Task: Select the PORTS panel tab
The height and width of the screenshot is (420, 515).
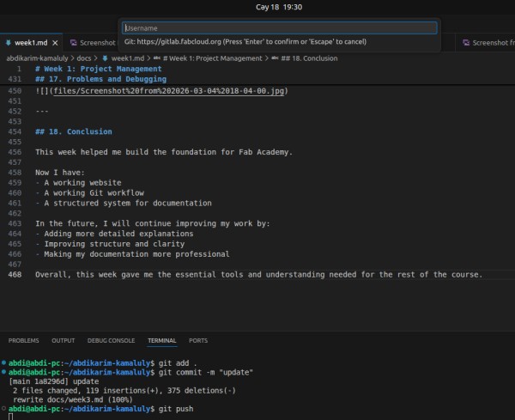Action: coord(197,340)
